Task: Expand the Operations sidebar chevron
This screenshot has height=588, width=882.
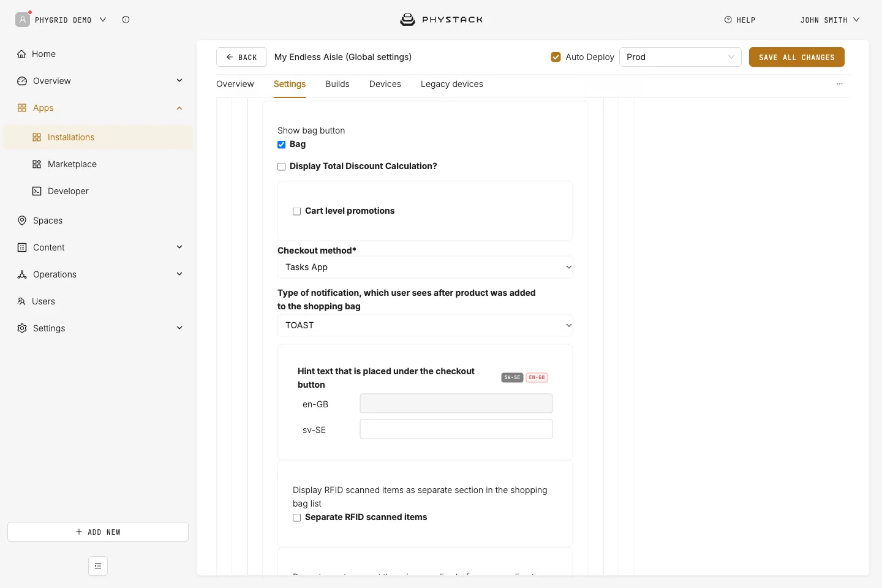Action: click(179, 274)
